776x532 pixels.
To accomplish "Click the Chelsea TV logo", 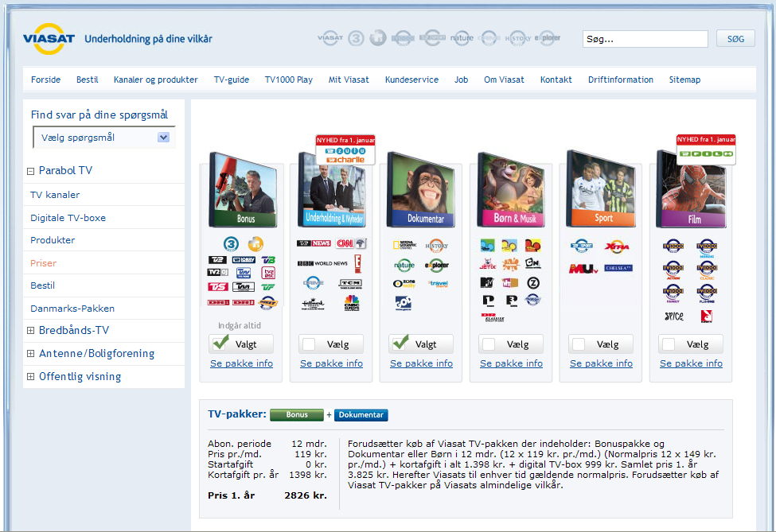I will [x=618, y=268].
